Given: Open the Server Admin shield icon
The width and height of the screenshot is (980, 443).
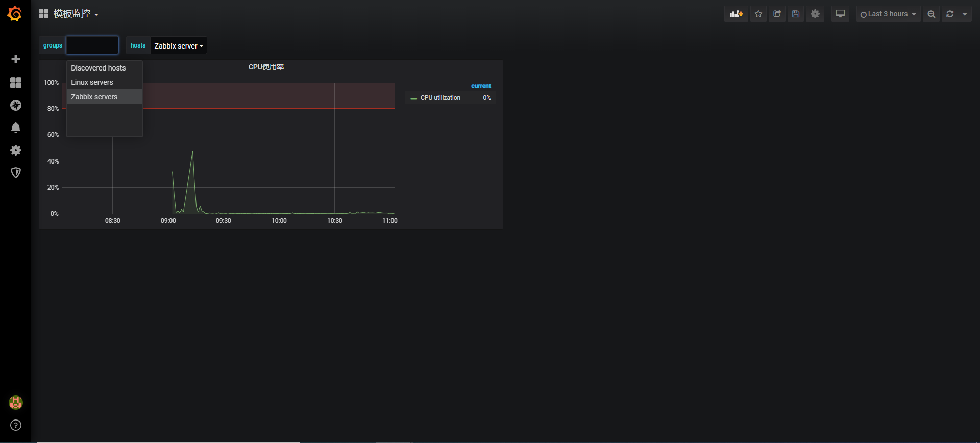Looking at the screenshot, I should [16, 173].
